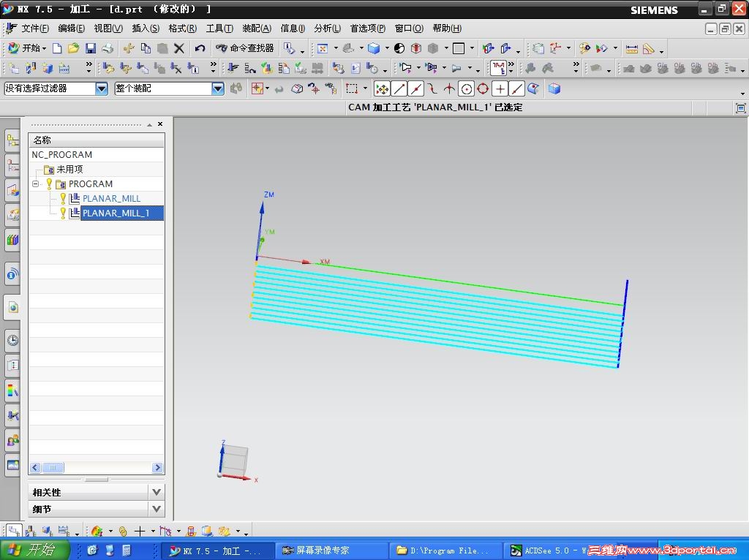The width and height of the screenshot is (749, 560).
Task: Click the Print icon
Action: 108,48
